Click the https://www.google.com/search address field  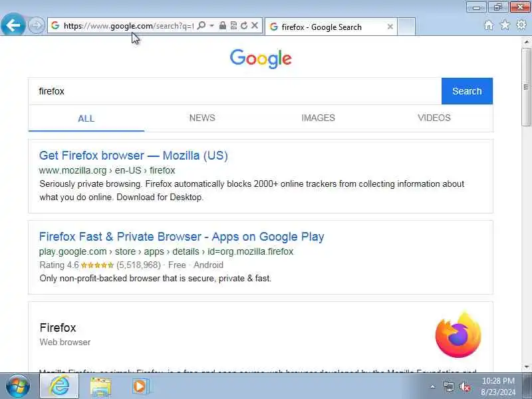(128, 25)
